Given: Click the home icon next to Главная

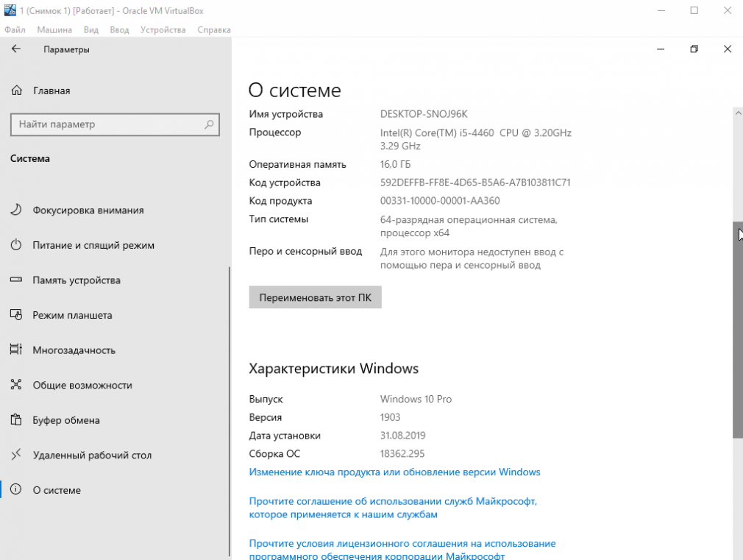Looking at the screenshot, I should tap(17, 90).
